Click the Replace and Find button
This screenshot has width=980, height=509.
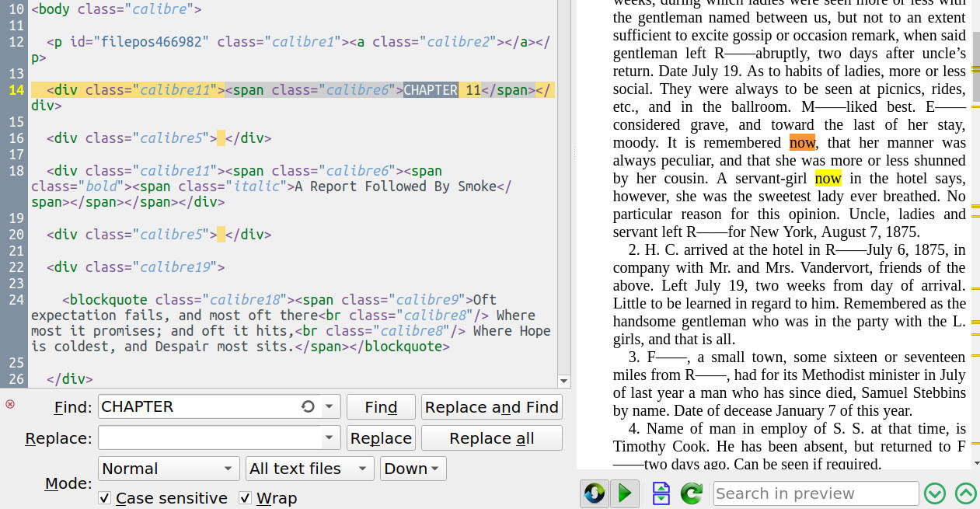tap(492, 406)
